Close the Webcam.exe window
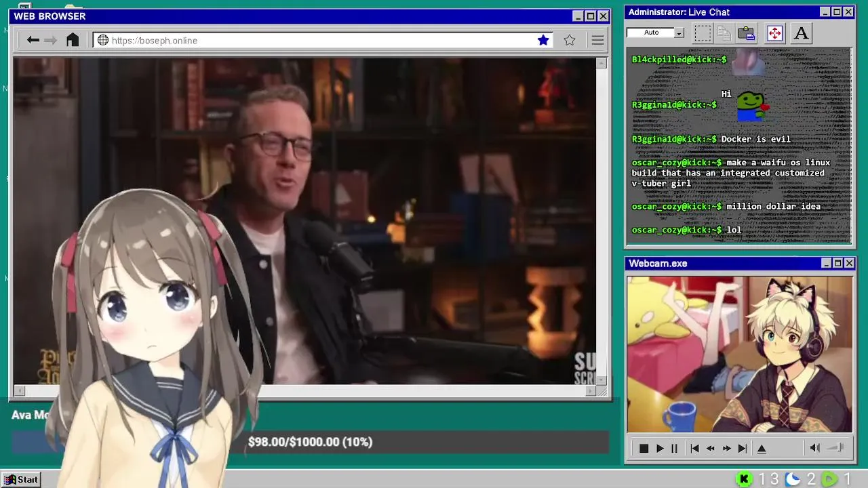 (849, 263)
